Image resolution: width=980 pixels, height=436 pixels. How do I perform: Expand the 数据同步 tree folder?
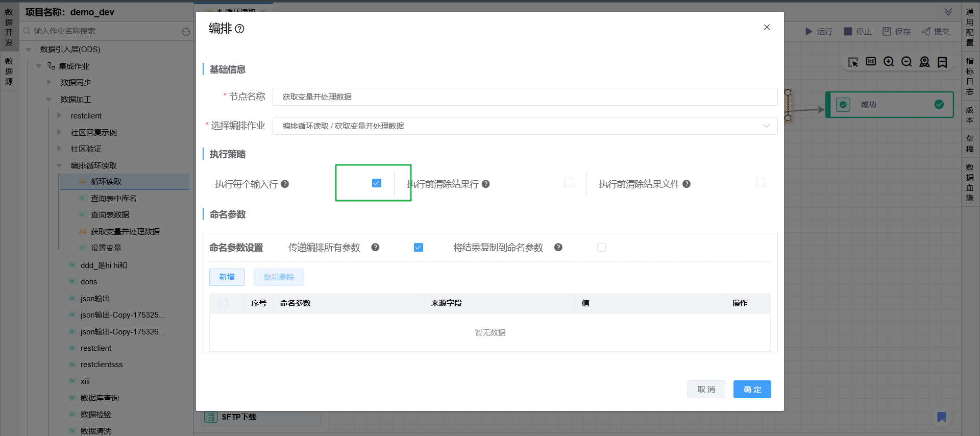pyautogui.click(x=49, y=82)
